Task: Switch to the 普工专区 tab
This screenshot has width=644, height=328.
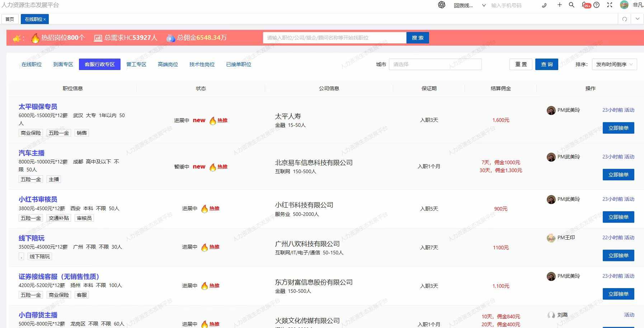Action: (136, 64)
